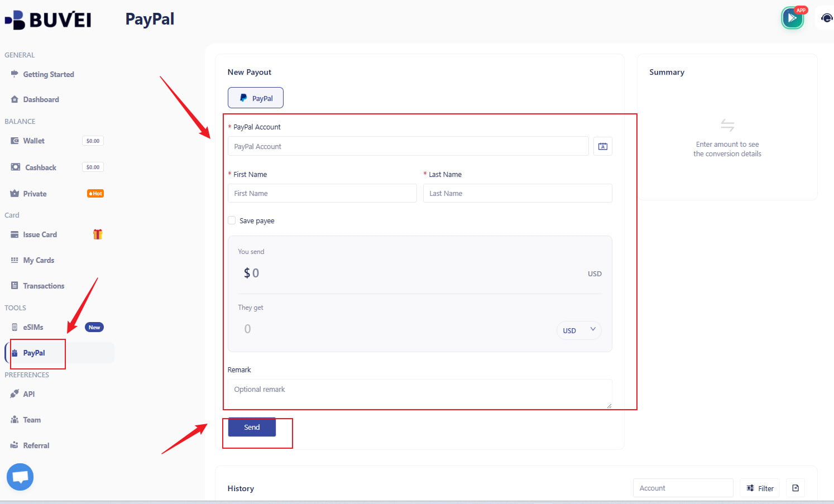The image size is (834, 504).
Task: Open the live chat bubble
Action: coord(20,477)
